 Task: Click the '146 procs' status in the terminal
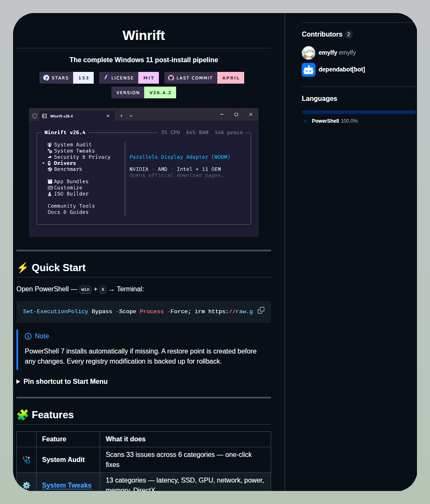(x=229, y=132)
